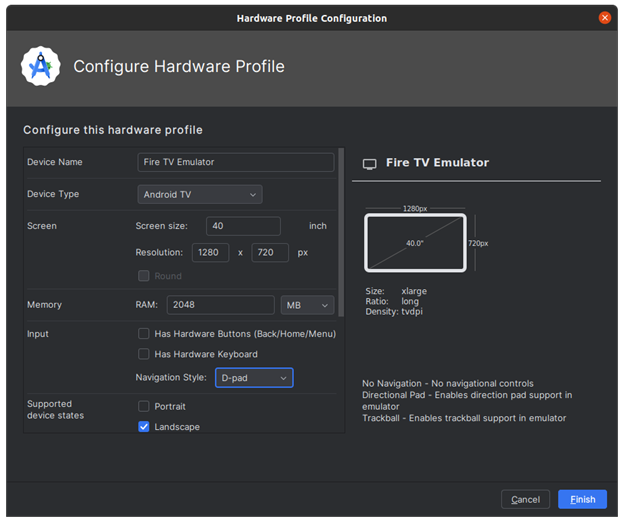Close the Hardware Profile Configuration dialog
This screenshot has height=523, width=624.
click(605, 18)
